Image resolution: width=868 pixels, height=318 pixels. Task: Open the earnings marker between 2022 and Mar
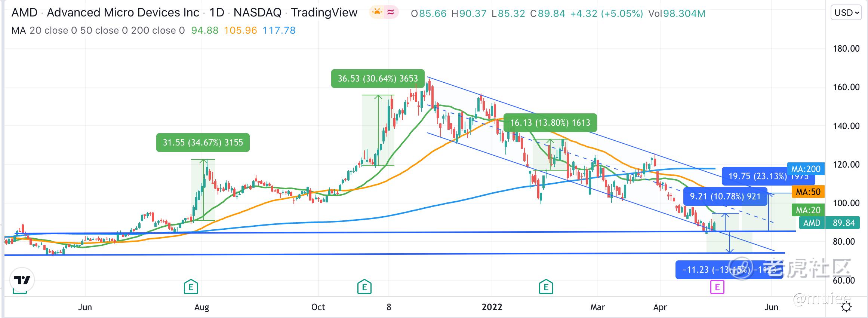tap(546, 287)
